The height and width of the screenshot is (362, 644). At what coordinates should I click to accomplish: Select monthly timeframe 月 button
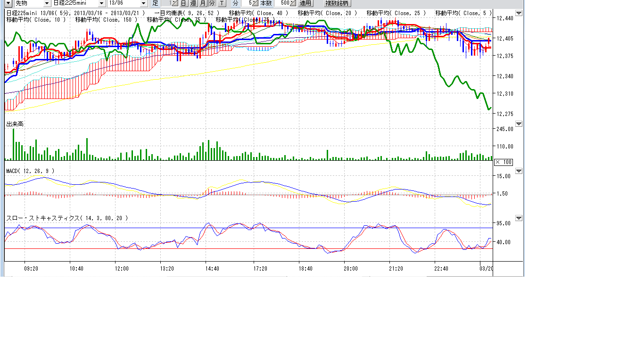pos(203,3)
